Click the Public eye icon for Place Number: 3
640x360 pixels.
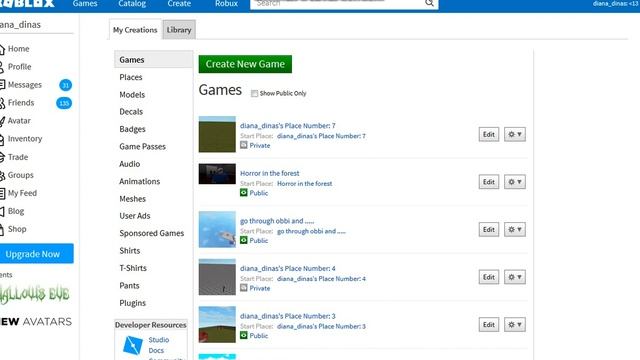(x=244, y=336)
